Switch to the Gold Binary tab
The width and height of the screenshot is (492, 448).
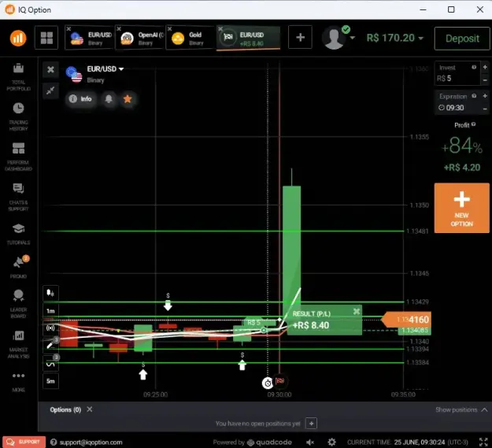tap(191, 38)
